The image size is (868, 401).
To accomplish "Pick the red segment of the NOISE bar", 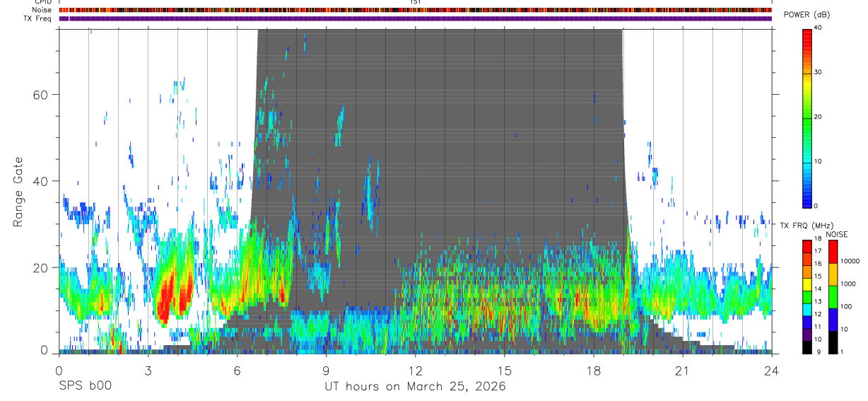I will (833, 252).
